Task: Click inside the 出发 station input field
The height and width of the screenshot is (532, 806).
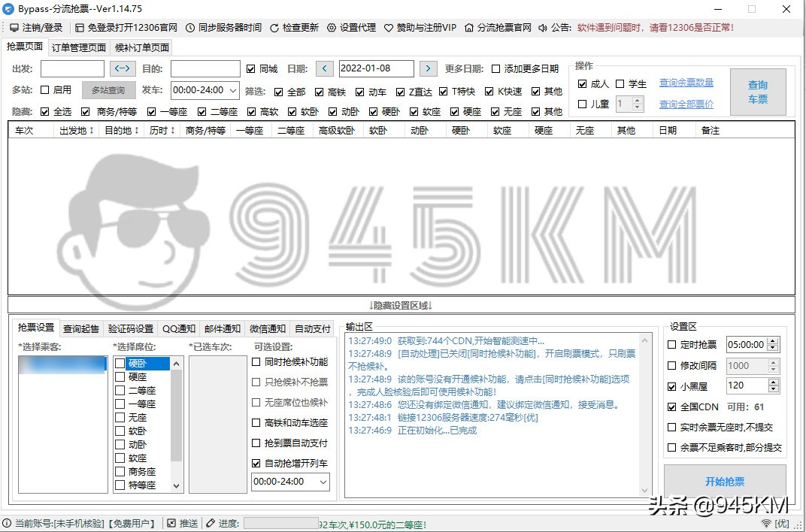Action: click(72, 68)
